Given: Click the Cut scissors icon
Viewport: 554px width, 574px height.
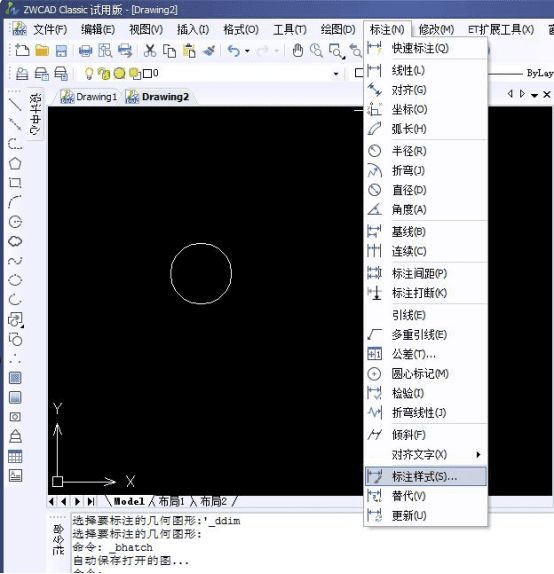Looking at the screenshot, I should pyautogui.click(x=150, y=51).
